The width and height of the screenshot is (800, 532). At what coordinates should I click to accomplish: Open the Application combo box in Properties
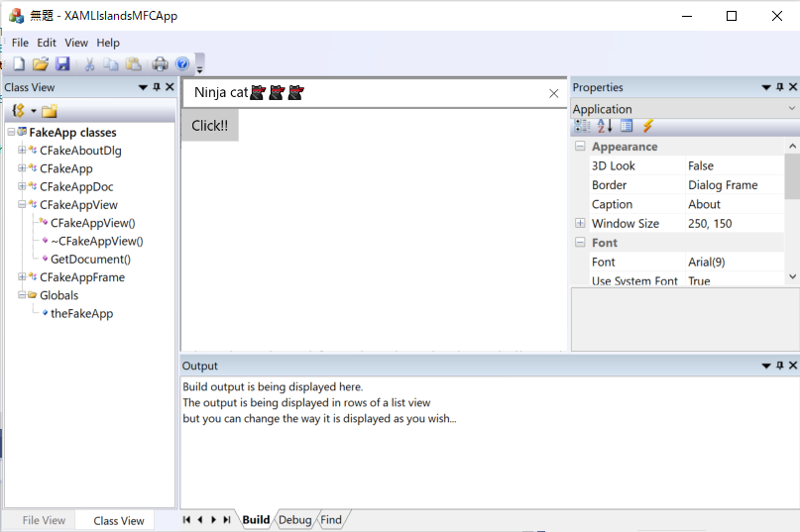[684, 109]
